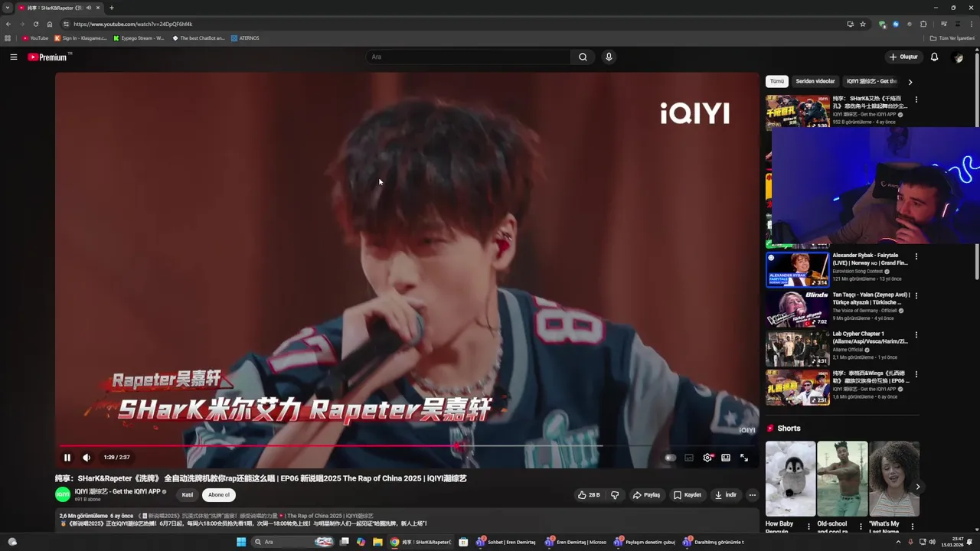Share the video via Paylaş

pos(646,495)
